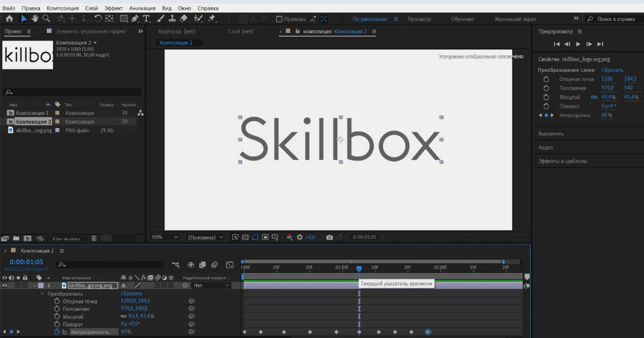Enable the Привязка snapping checkbox
The height and width of the screenshot is (338, 644).
pyautogui.click(x=279, y=19)
